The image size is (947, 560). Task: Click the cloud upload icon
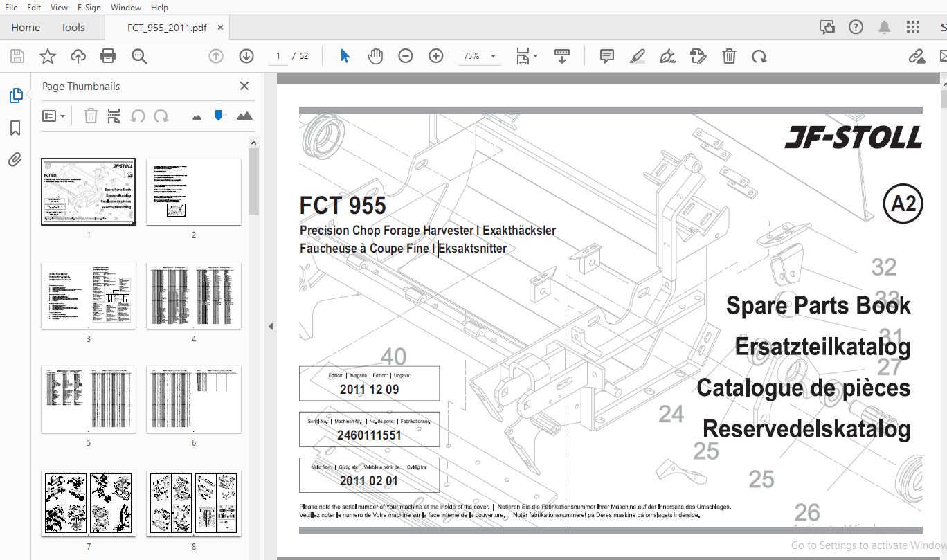(x=78, y=56)
